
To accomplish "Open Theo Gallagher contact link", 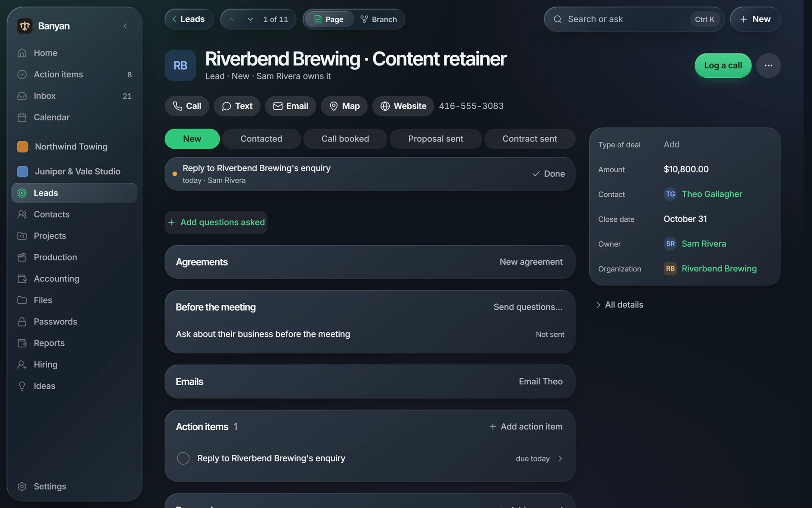I will (711, 194).
